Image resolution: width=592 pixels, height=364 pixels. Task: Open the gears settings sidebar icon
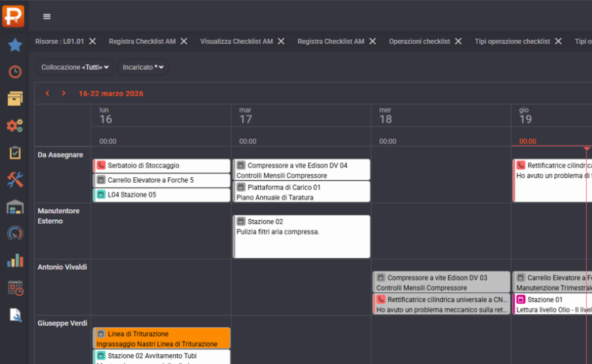click(15, 125)
